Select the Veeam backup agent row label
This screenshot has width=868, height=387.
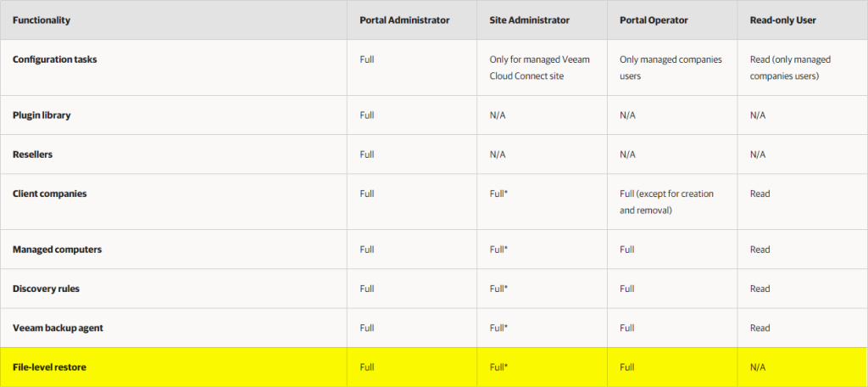click(58, 328)
